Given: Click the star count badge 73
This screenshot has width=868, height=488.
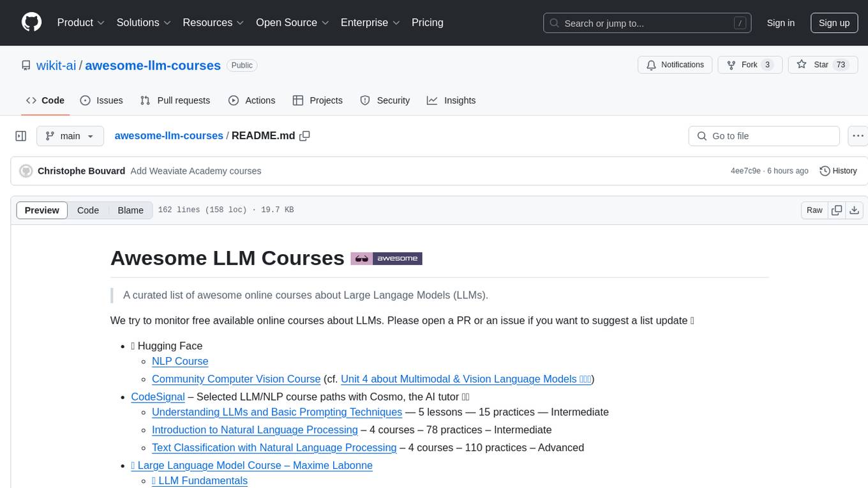Looking at the screenshot, I should pos(841,65).
